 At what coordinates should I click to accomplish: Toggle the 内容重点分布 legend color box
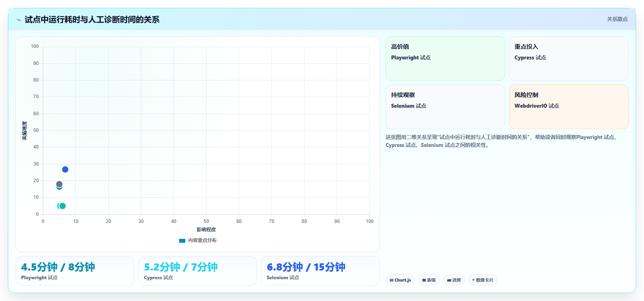pyautogui.click(x=182, y=240)
